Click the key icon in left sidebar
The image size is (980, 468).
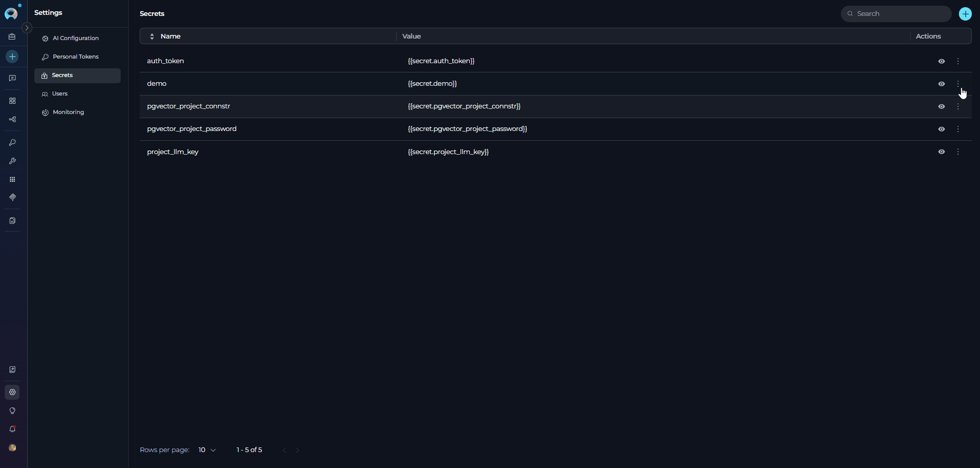(x=12, y=142)
